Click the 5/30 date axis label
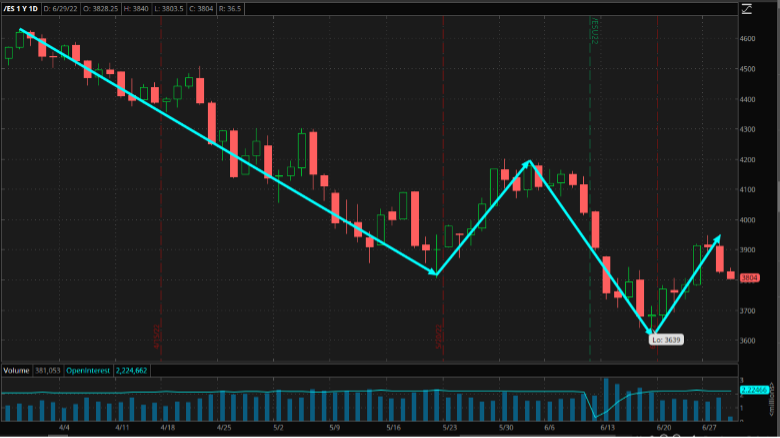Image resolution: width=780 pixels, height=438 pixels. (506, 428)
